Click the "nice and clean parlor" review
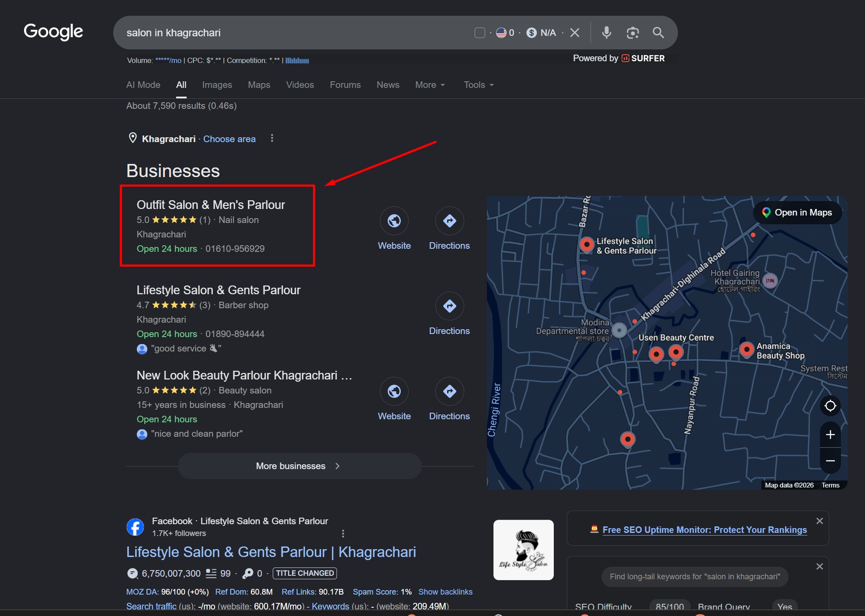Viewport: 865px width, 616px height. (197, 434)
